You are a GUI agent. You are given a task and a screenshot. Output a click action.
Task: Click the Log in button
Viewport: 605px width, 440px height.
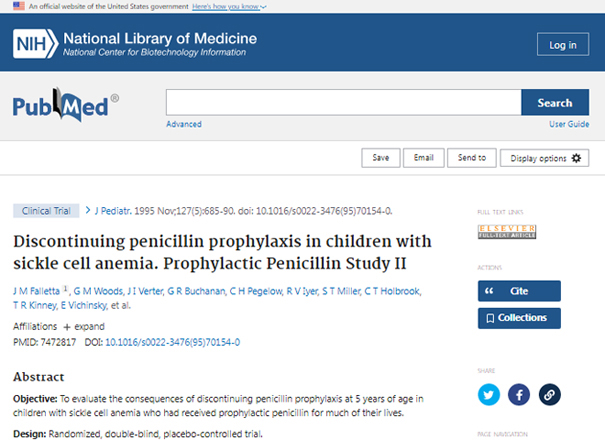563,45
